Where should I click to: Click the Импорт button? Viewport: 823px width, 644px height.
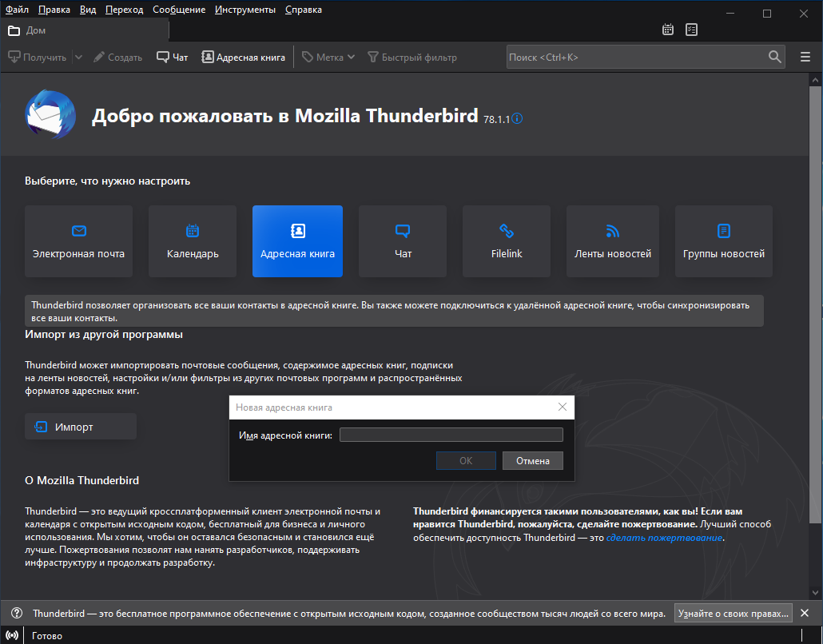[x=81, y=427]
